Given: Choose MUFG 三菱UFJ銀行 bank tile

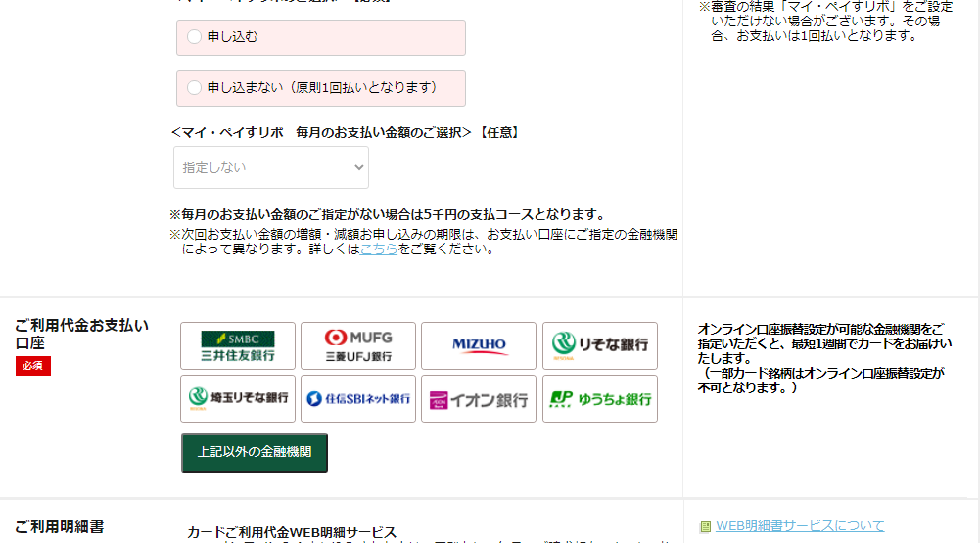Looking at the screenshot, I should (358, 346).
